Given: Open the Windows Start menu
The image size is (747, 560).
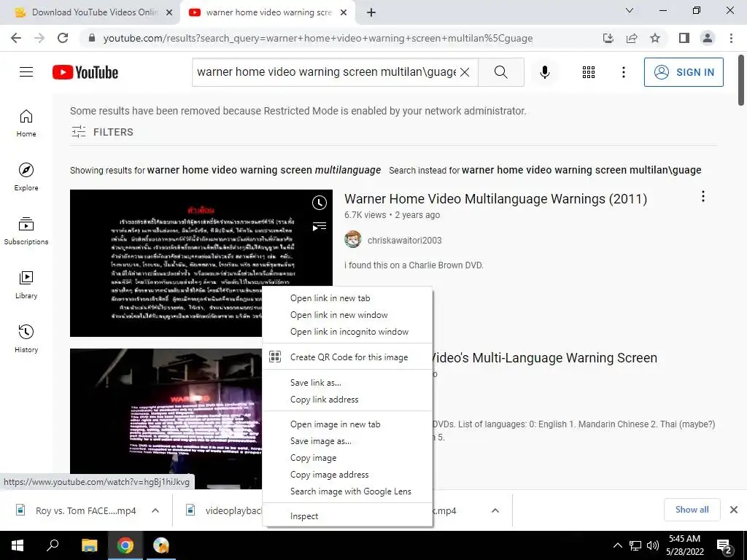Looking at the screenshot, I should point(18,545).
